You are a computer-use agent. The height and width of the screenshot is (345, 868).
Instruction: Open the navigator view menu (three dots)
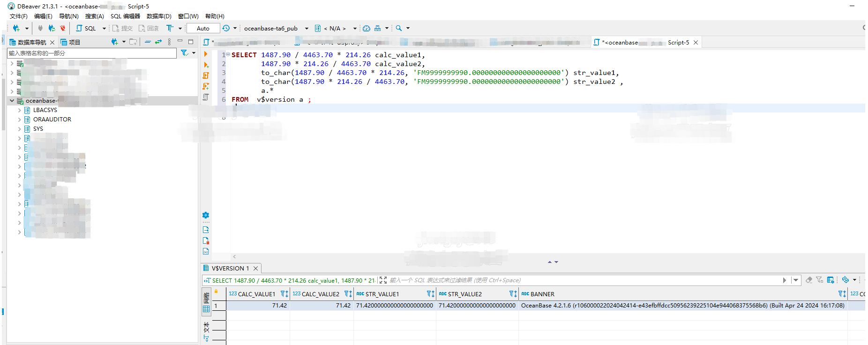pyautogui.click(x=169, y=42)
